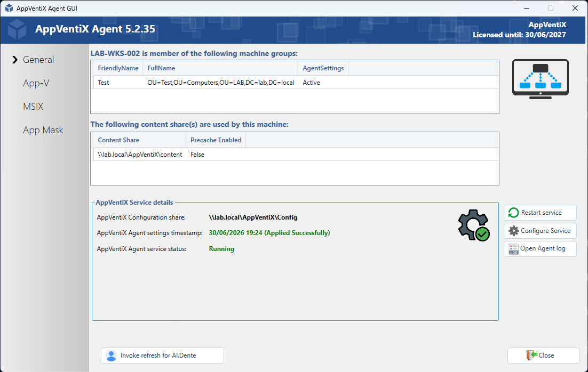Close the window with the X button
This screenshot has width=588, height=372.
[575, 8]
